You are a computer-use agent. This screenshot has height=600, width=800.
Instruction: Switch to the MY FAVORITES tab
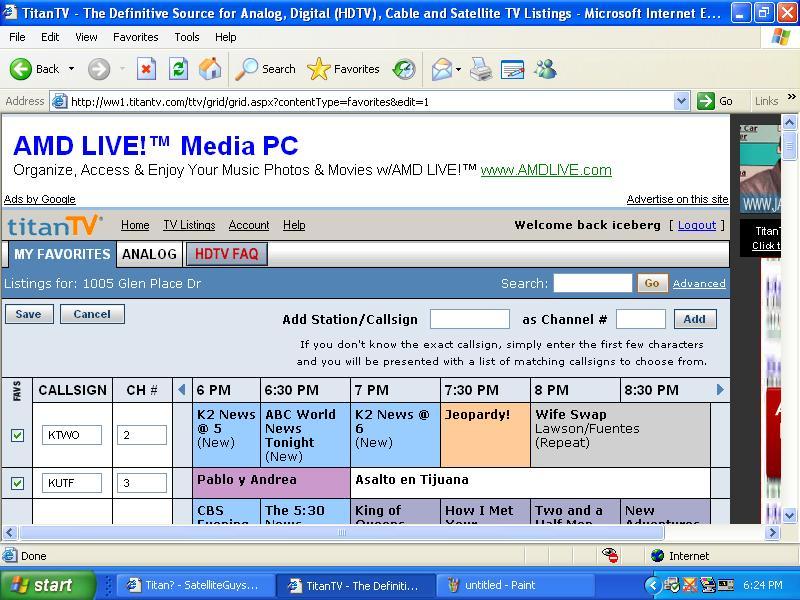point(62,254)
